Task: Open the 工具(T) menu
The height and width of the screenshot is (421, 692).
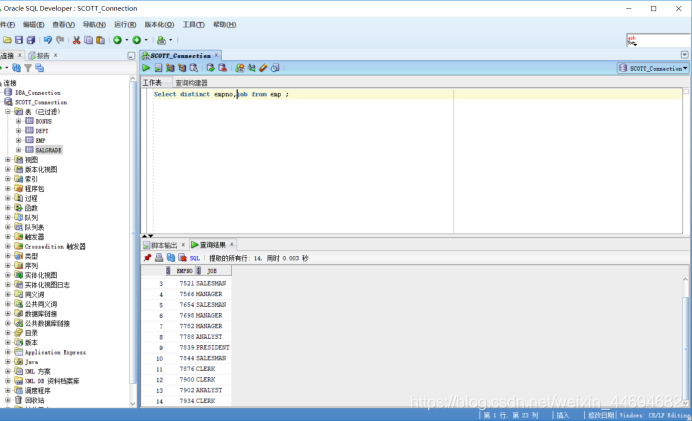Action: [x=194, y=25]
